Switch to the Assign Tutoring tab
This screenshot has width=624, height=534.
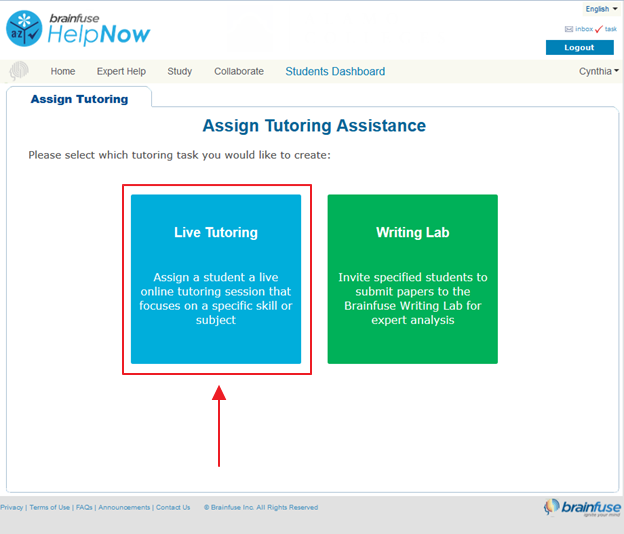point(79,99)
